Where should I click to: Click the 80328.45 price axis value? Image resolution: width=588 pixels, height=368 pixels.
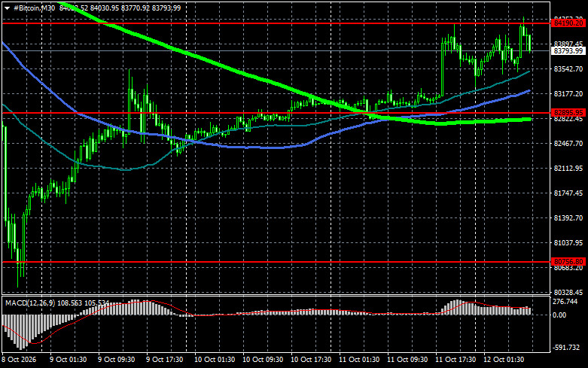pyautogui.click(x=568, y=292)
